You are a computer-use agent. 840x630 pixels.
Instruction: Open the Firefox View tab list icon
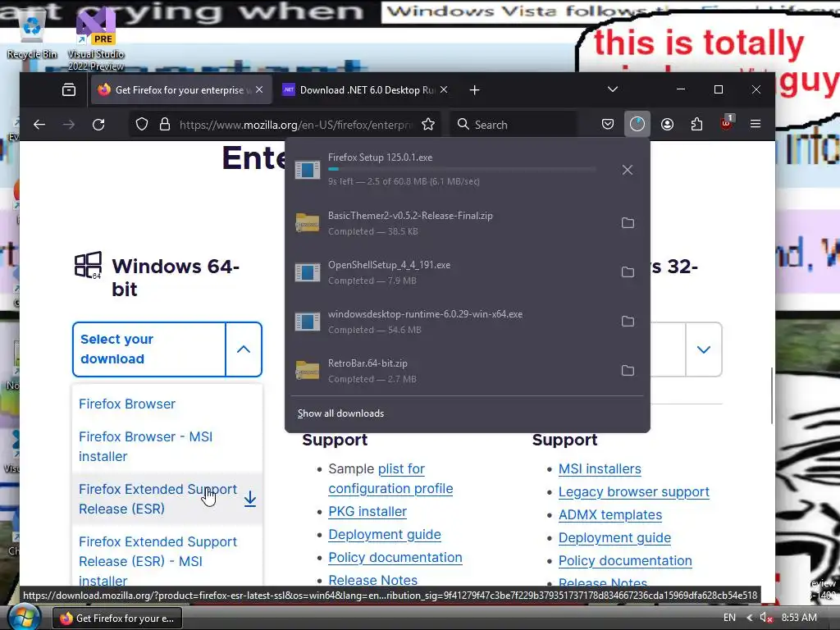tap(69, 90)
